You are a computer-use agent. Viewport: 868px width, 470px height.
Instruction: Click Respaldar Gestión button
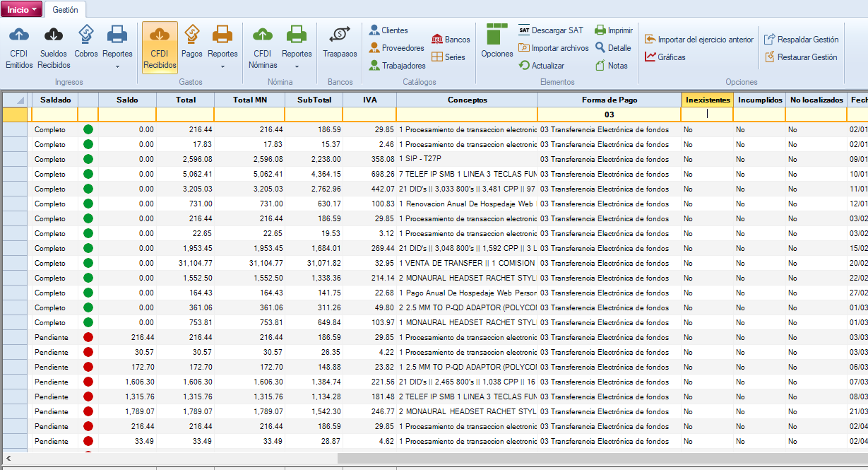(801, 40)
